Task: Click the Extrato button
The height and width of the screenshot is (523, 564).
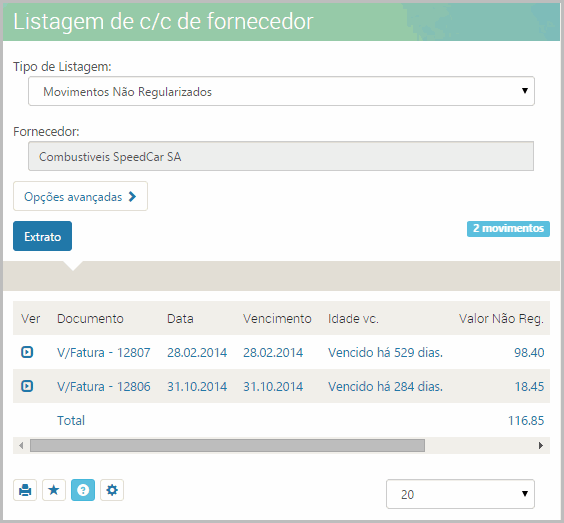Action: [x=42, y=236]
